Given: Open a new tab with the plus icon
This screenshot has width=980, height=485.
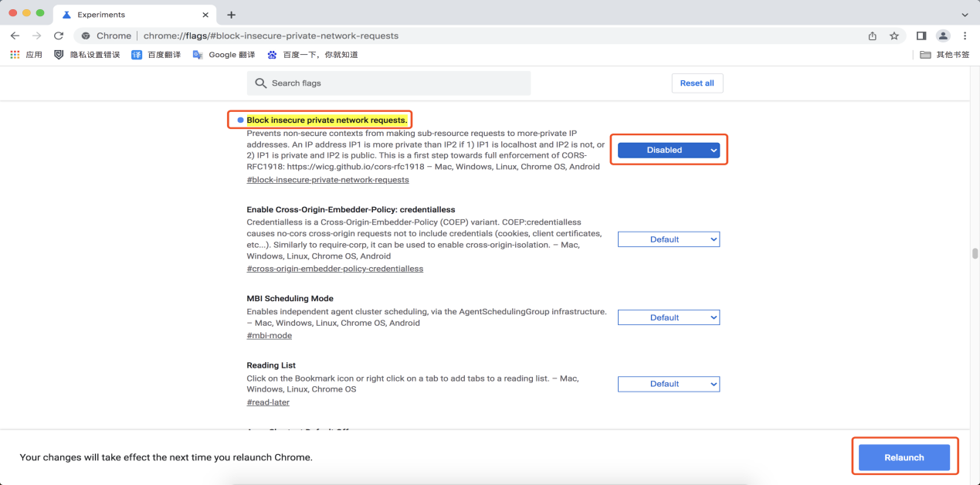Looking at the screenshot, I should pyautogui.click(x=231, y=15).
